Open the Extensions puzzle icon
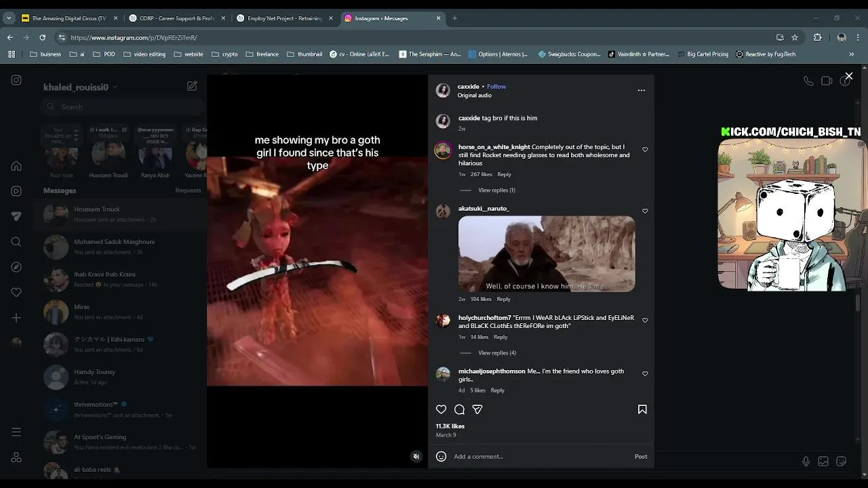 coord(818,37)
